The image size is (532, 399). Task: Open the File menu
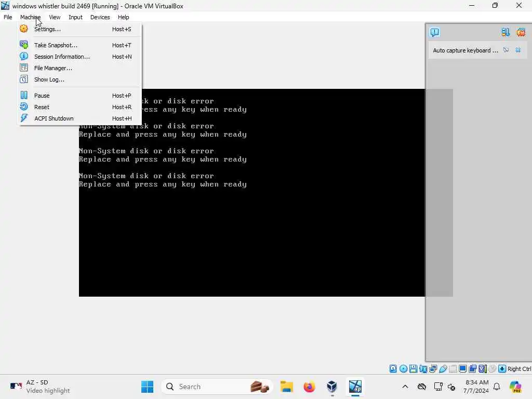tap(8, 17)
